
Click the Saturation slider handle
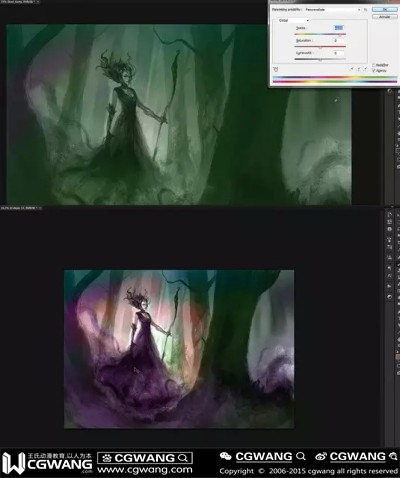pos(320,48)
